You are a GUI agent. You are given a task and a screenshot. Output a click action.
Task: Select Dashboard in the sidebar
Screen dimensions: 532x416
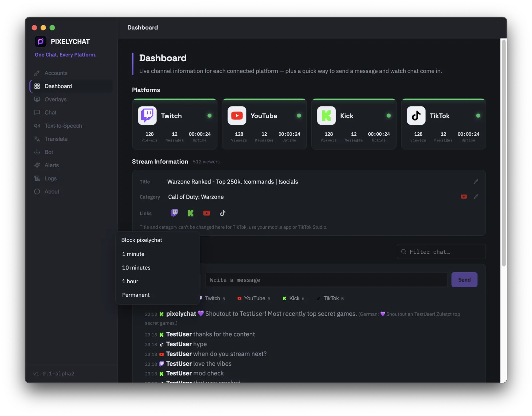(71, 86)
